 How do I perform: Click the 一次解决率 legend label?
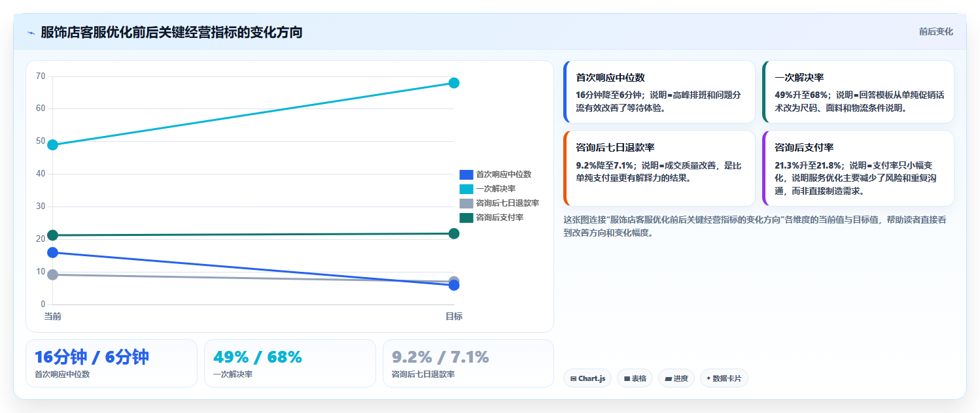pos(495,189)
